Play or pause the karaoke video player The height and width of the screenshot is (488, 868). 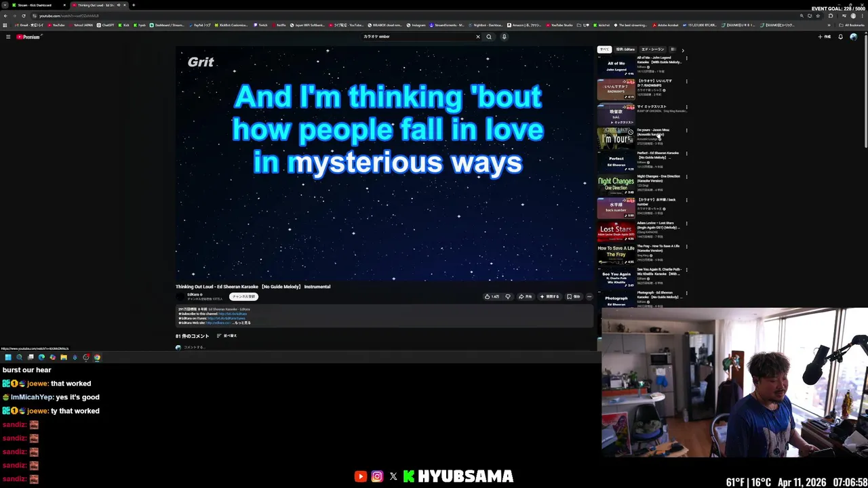click(384, 163)
